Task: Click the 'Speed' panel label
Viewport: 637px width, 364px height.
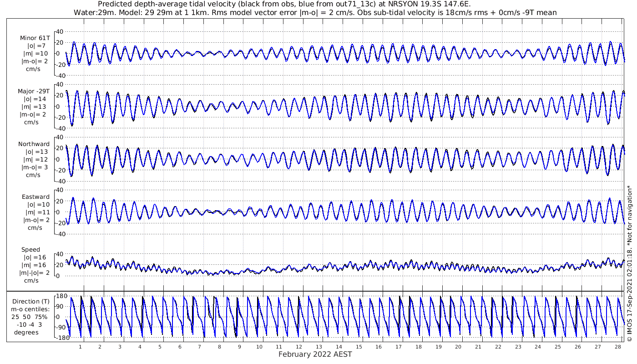Action: coord(31,250)
